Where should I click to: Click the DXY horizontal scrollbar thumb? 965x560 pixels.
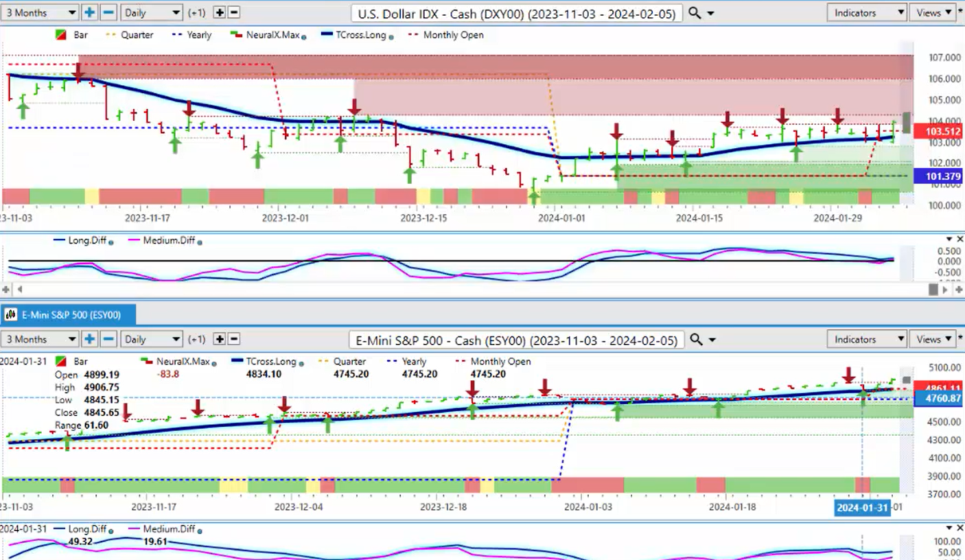click(x=933, y=290)
